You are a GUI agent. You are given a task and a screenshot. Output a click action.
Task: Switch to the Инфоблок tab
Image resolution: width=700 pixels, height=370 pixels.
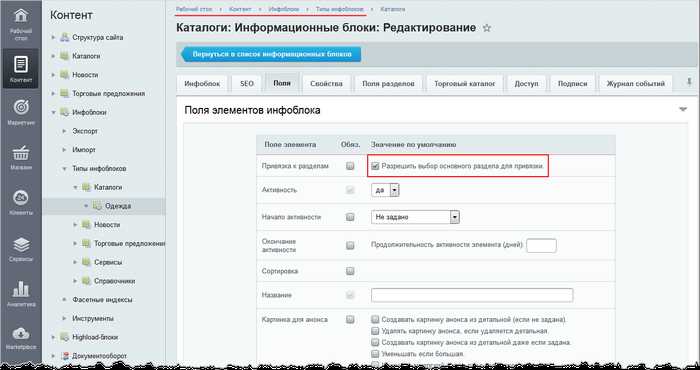[x=202, y=84]
